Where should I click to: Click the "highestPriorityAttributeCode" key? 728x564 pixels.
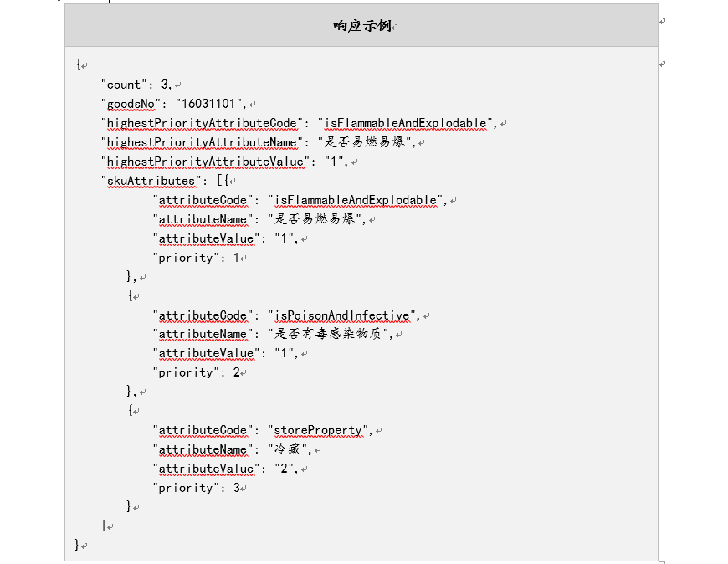coord(200,123)
